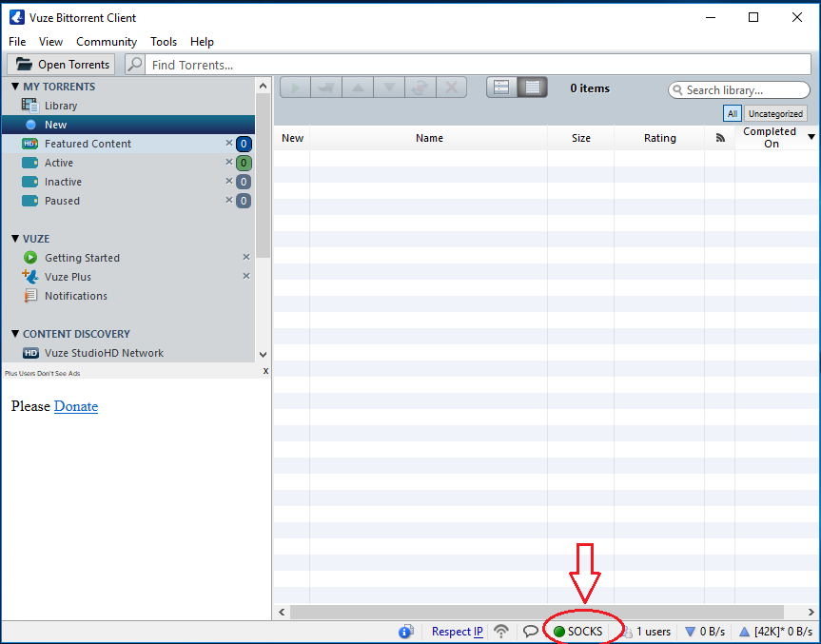Open Vuze StudioHD Network in the sidebar
This screenshot has width=821, height=644.
tap(128, 353)
